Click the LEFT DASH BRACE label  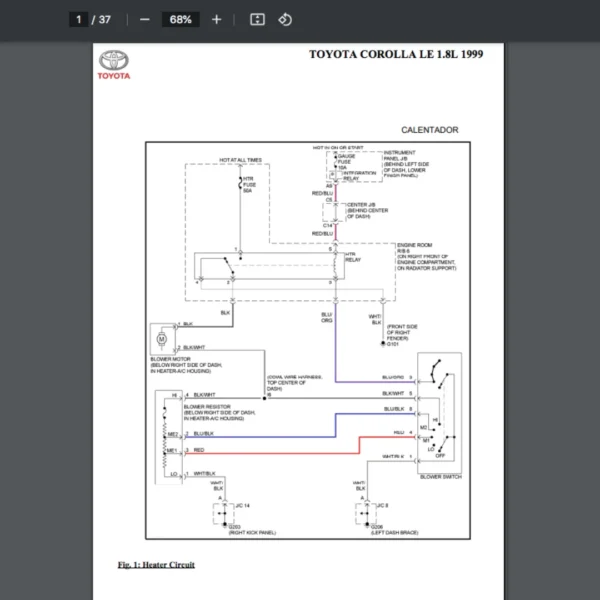coord(395,533)
